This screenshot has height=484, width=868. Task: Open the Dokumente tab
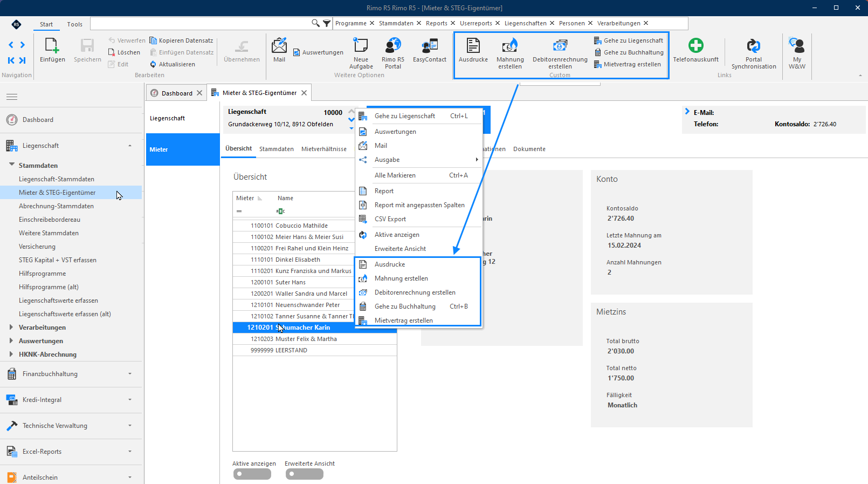pos(529,149)
